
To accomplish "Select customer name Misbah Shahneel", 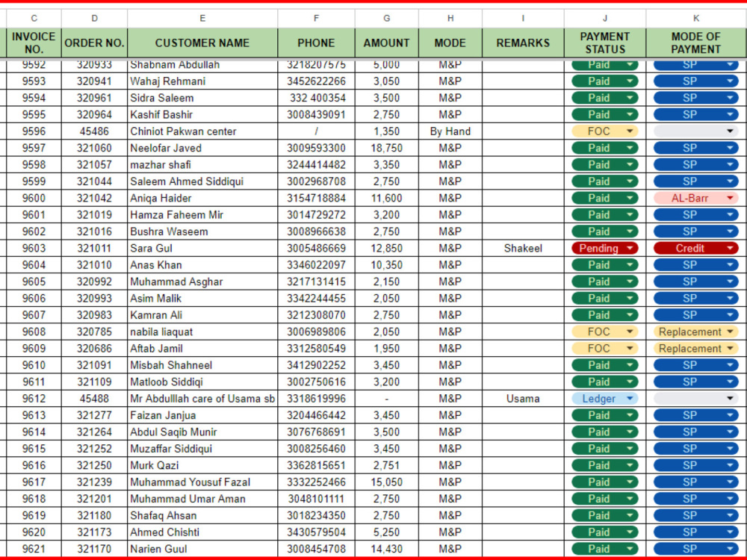I will click(x=202, y=365).
